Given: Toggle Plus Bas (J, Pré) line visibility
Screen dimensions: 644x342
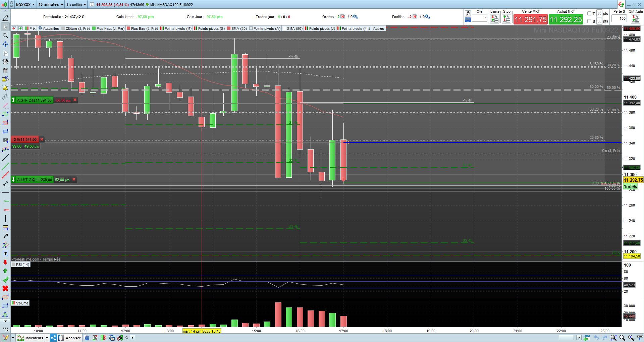Looking at the screenshot, I should 128,28.
